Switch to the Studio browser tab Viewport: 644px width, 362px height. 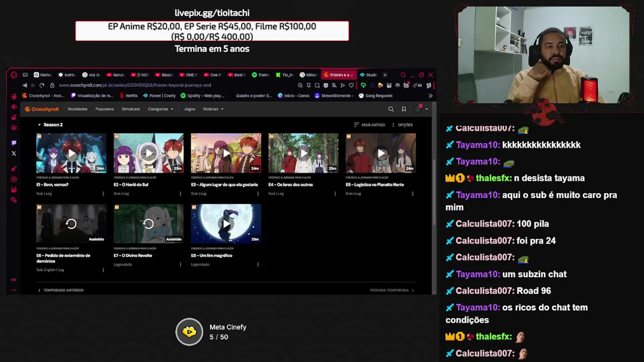point(368,75)
